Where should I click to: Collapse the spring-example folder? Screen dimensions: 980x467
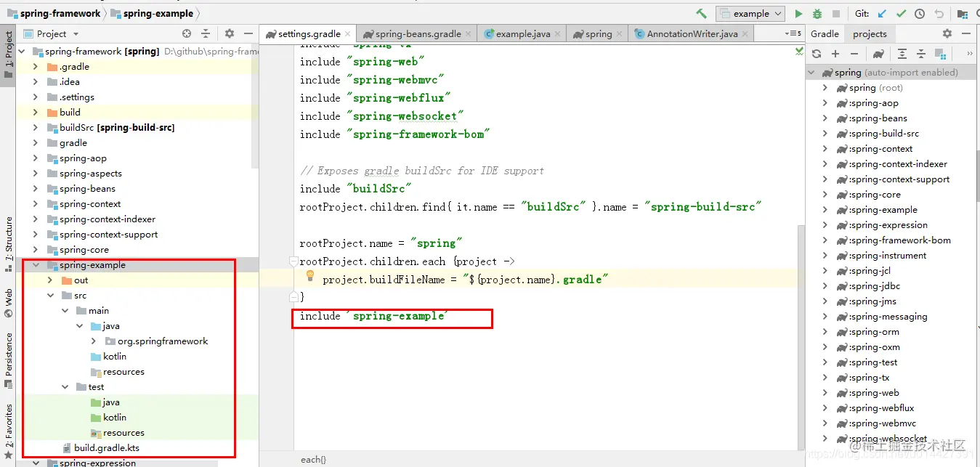[36, 265]
